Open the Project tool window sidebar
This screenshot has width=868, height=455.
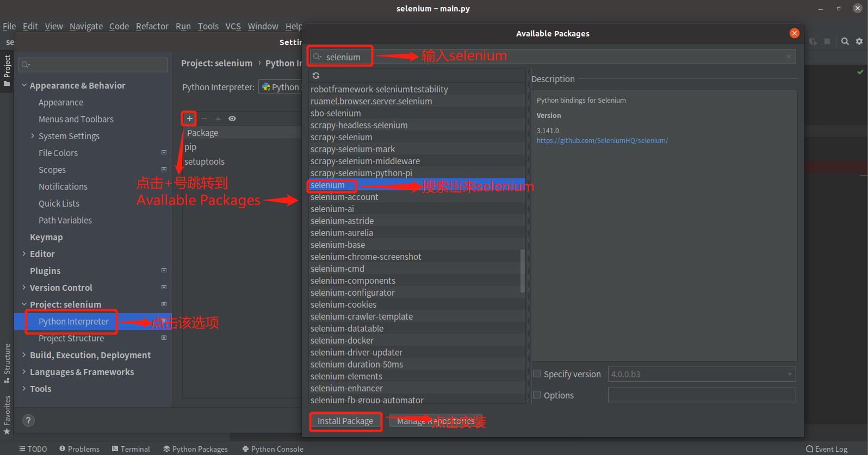[7, 71]
